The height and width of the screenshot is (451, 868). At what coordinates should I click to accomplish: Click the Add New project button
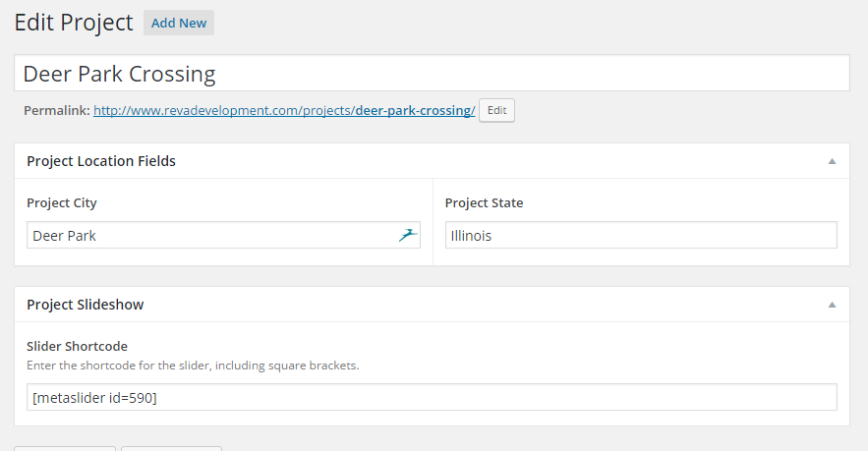coord(179,23)
